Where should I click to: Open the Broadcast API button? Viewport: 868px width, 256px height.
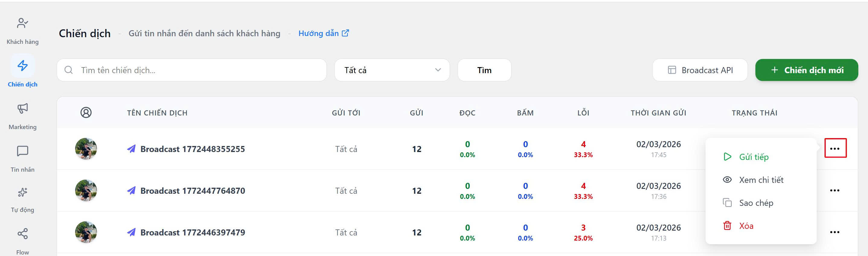coord(700,70)
